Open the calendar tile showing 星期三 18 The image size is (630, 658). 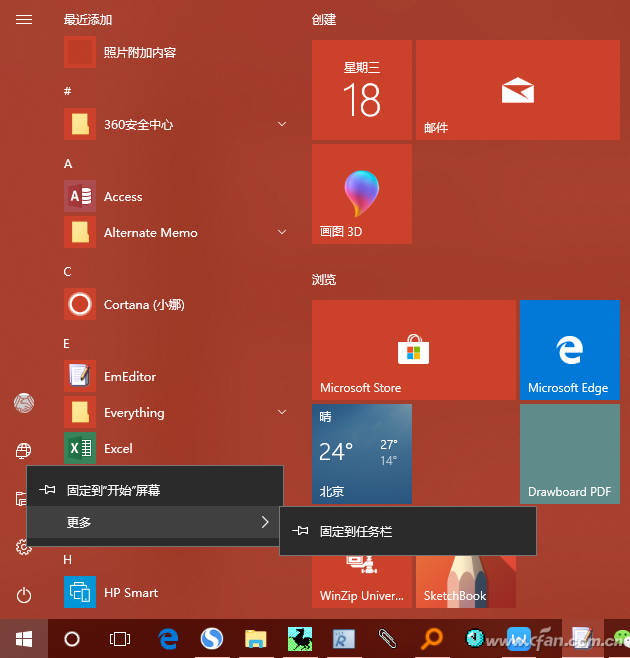click(362, 90)
